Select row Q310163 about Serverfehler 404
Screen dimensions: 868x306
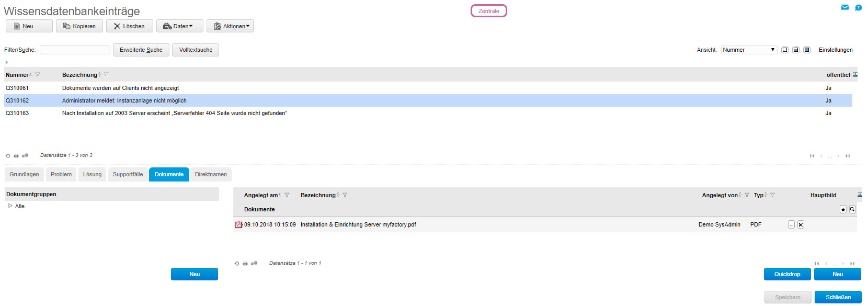click(428, 113)
